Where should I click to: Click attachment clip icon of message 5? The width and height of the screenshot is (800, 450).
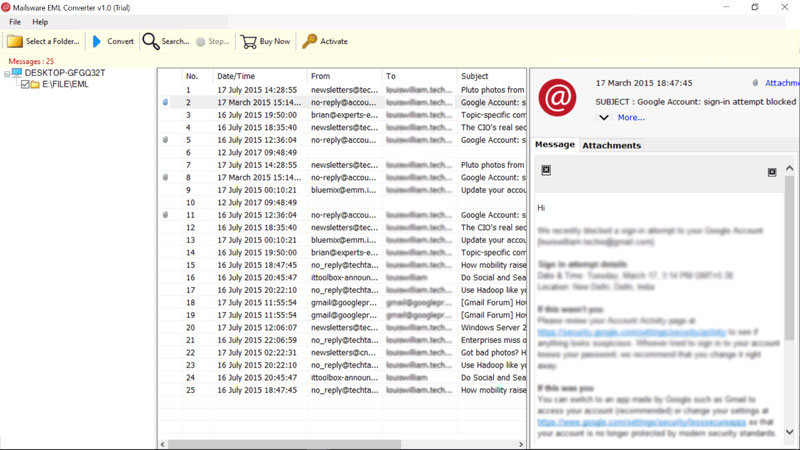(x=165, y=140)
